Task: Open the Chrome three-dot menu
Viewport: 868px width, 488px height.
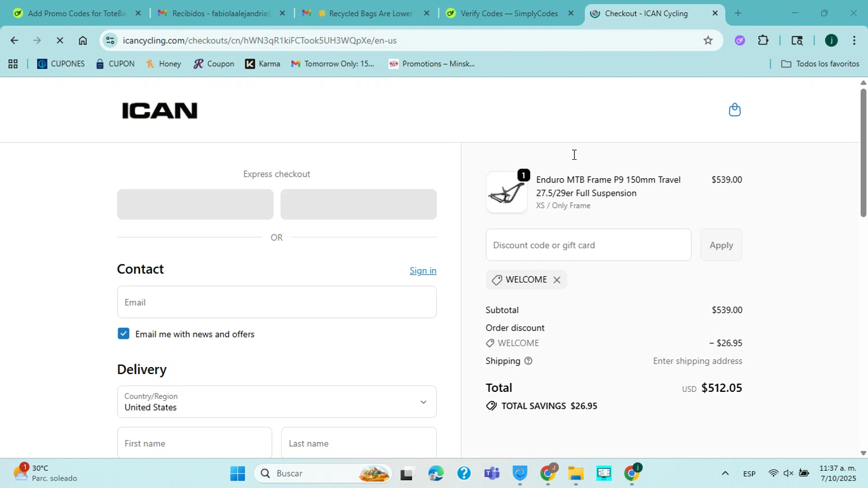Action: tap(854, 41)
